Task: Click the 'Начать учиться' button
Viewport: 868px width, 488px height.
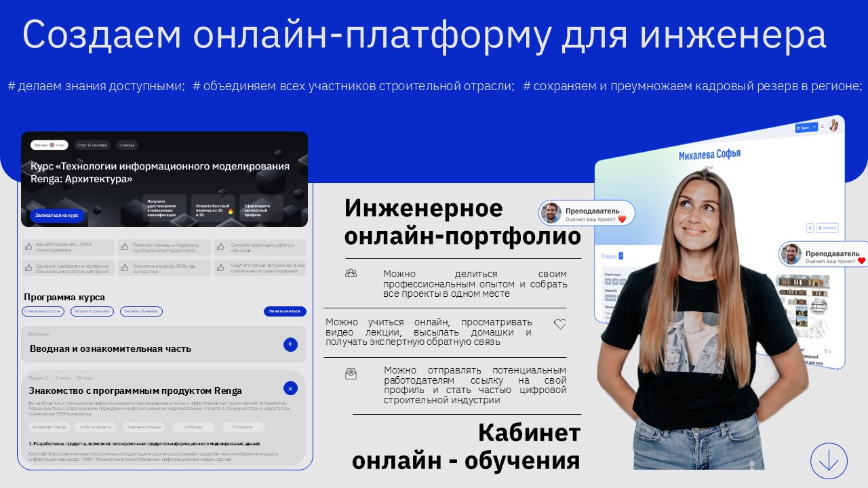Action: 284,312
